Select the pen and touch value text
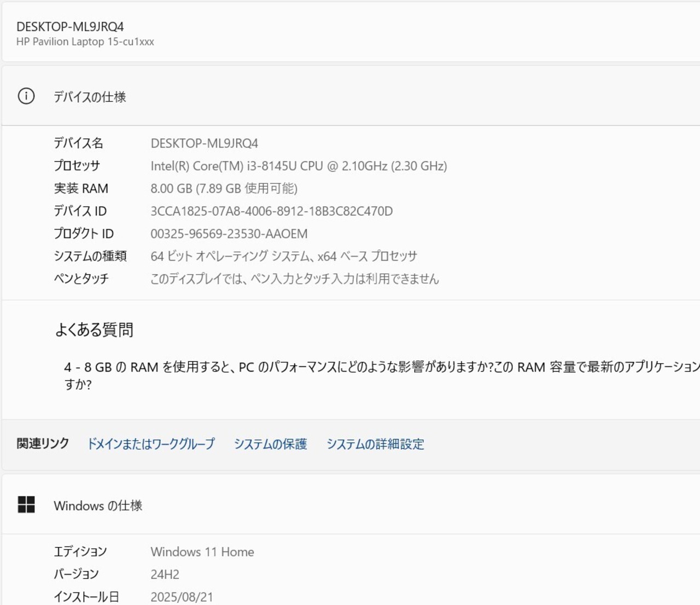This screenshot has height=605, width=700. click(x=295, y=279)
